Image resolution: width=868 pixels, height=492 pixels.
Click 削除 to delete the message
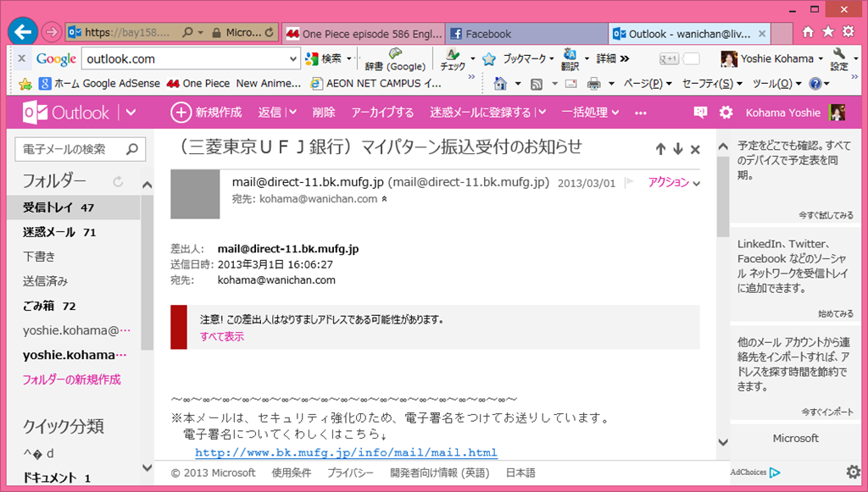324,113
